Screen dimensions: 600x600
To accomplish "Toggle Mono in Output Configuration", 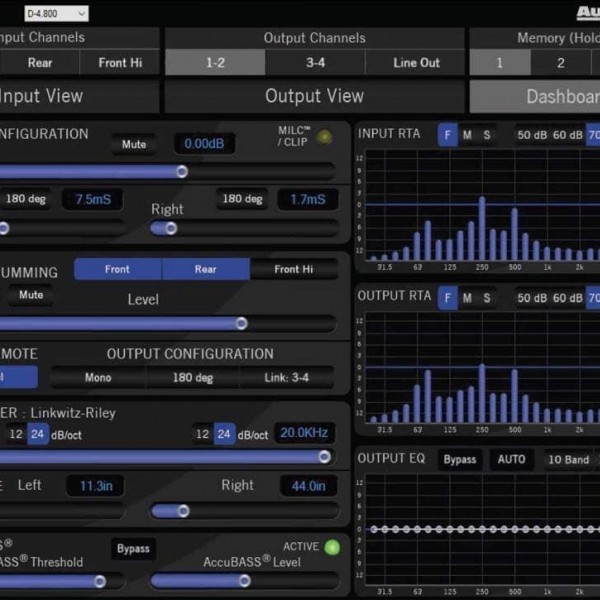I will click(98, 378).
